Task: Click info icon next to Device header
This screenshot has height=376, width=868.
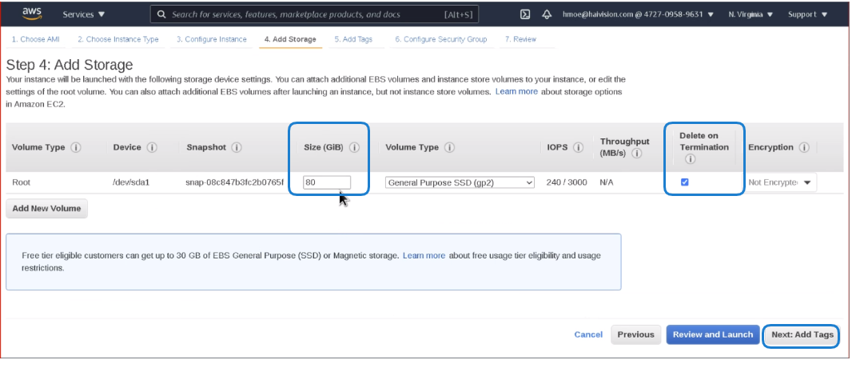Action: point(152,147)
